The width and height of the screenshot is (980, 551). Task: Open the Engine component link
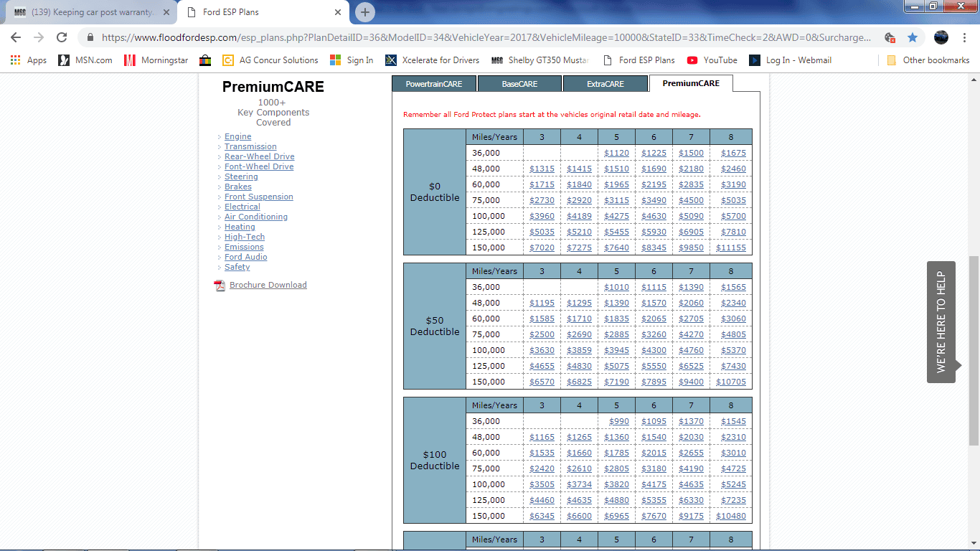237,136
